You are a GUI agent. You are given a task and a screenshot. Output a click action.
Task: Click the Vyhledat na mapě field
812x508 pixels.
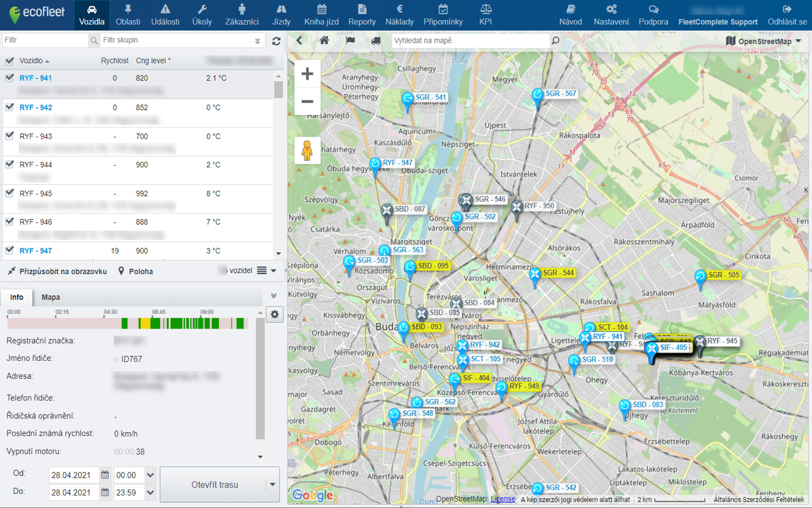pos(470,40)
